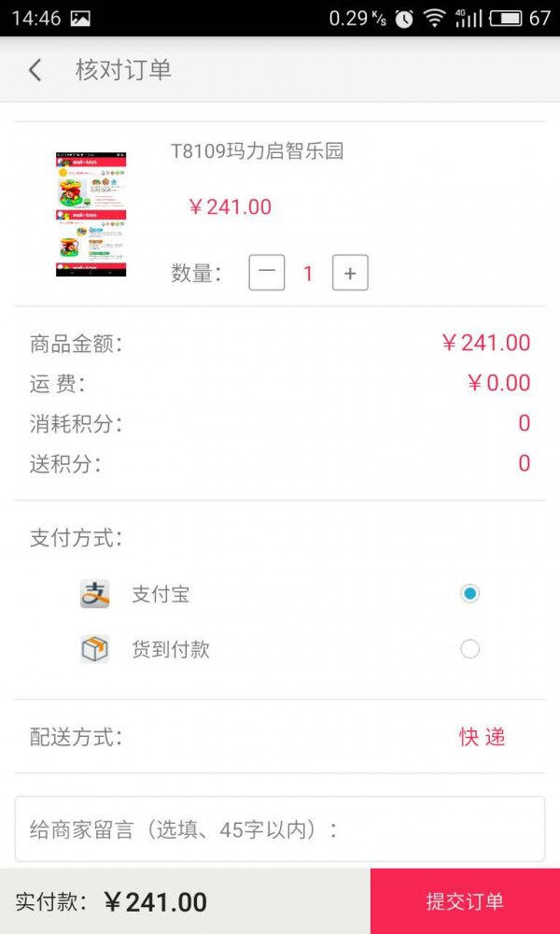Click the Alipay logo icon

tap(94, 594)
